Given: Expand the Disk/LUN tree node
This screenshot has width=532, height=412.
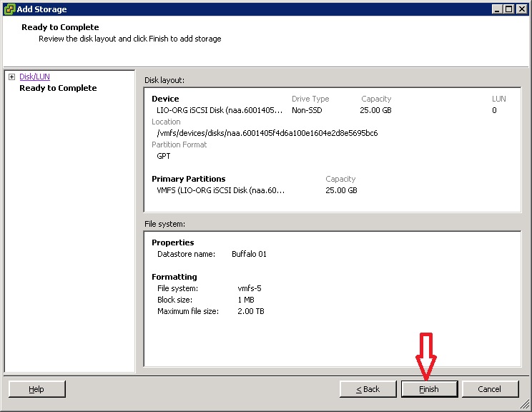Looking at the screenshot, I should pos(11,77).
